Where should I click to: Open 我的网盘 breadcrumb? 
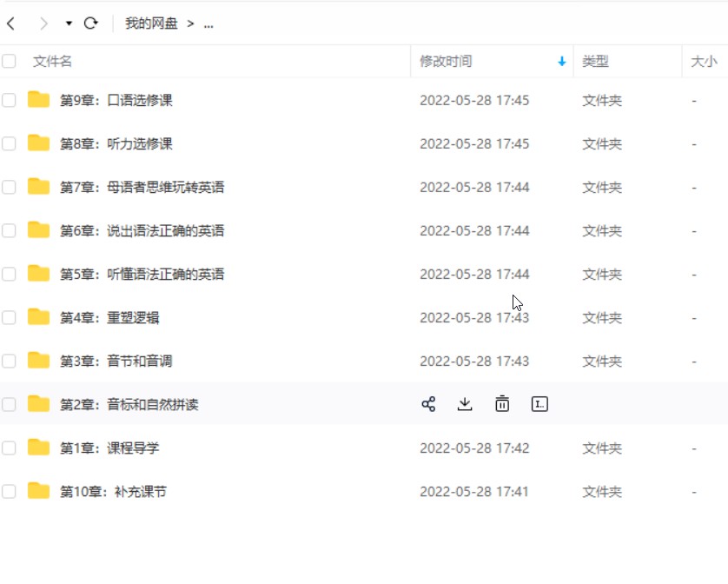151,23
